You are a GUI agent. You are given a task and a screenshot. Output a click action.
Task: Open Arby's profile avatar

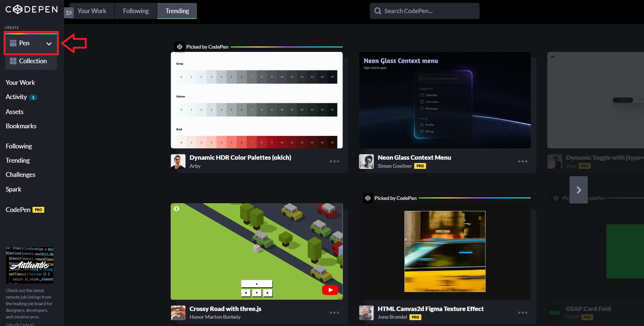point(178,162)
